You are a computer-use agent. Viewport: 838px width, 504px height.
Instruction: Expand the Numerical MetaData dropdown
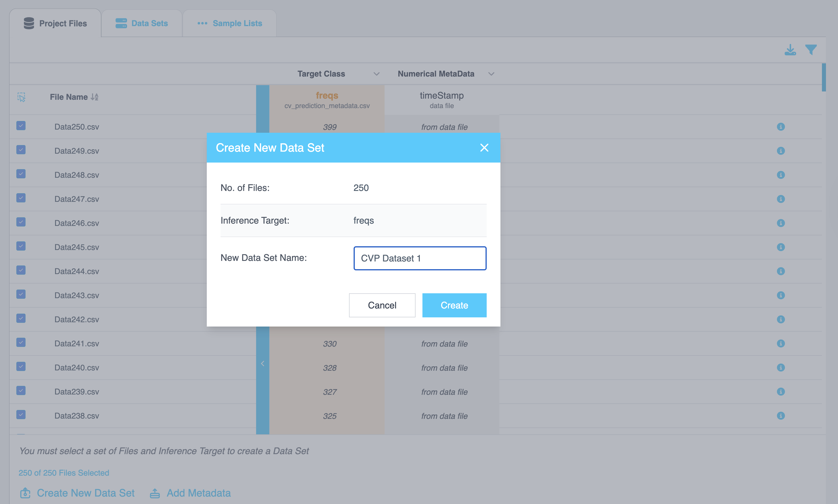[491, 74]
